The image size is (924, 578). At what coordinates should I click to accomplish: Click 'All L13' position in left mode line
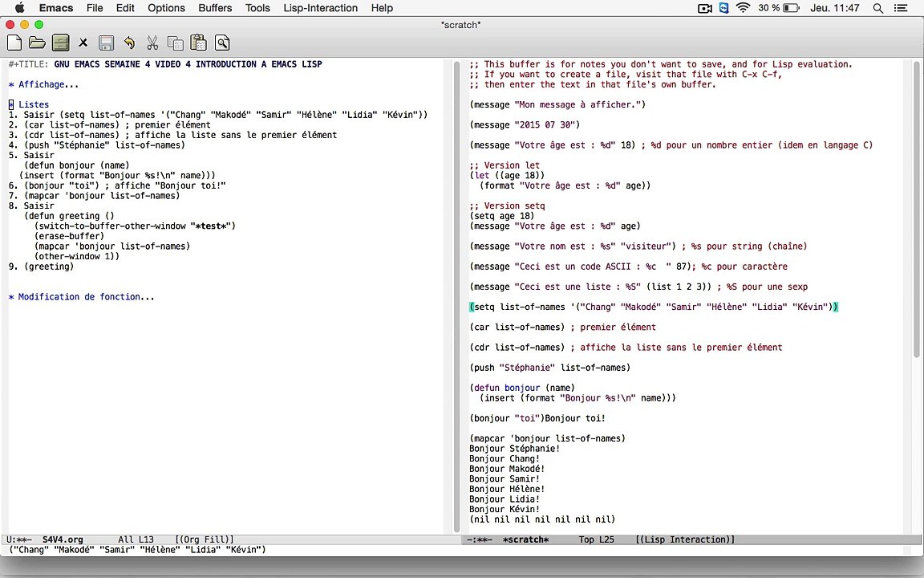[136, 539]
